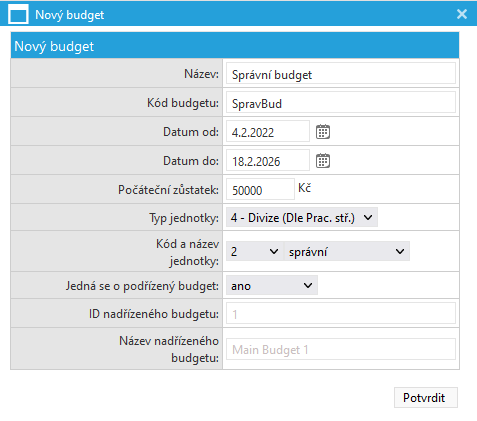The height and width of the screenshot is (421, 477).
Task: Click the Kód budgetu field with SpravBud
Action: click(341, 102)
